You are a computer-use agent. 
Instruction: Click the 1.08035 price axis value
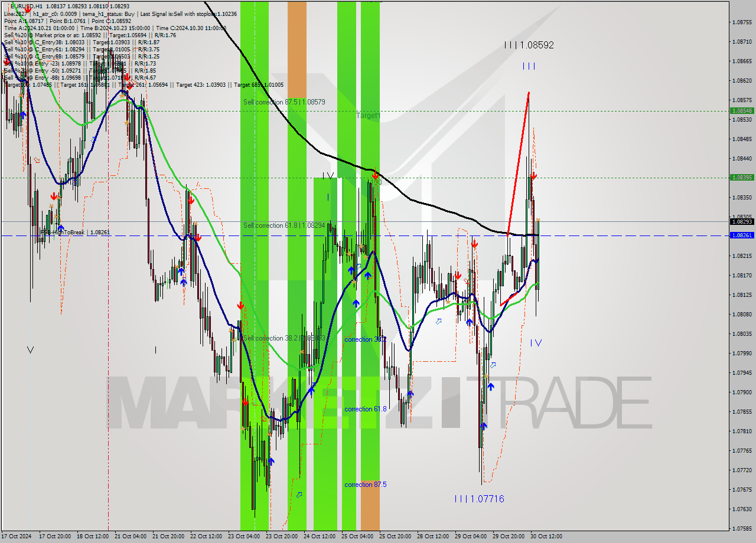[742, 334]
